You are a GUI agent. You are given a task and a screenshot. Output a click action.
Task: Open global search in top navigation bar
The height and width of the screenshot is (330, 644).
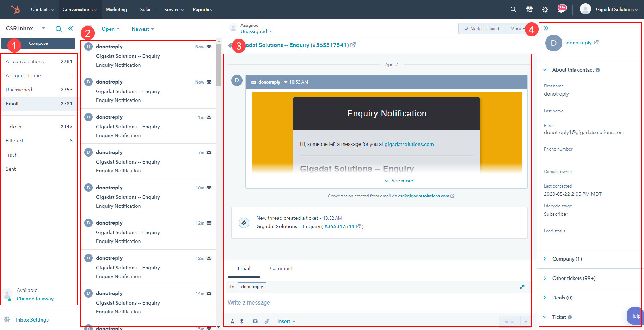pos(513,10)
